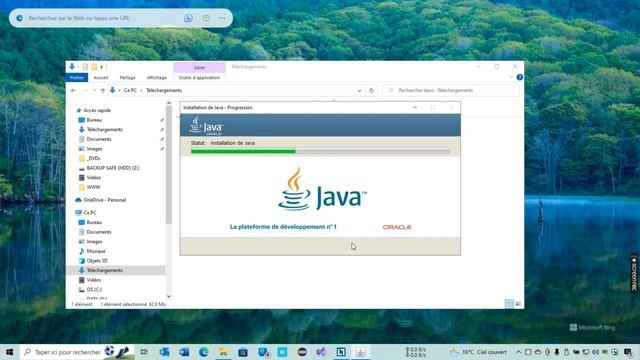The height and width of the screenshot is (360, 640).
Task: Open Documents under Ce PC
Action: pos(99,232)
